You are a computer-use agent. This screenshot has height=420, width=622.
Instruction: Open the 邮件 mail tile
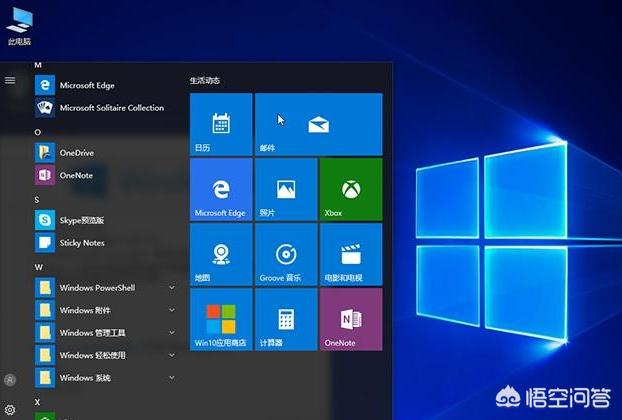[x=319, y=124]
